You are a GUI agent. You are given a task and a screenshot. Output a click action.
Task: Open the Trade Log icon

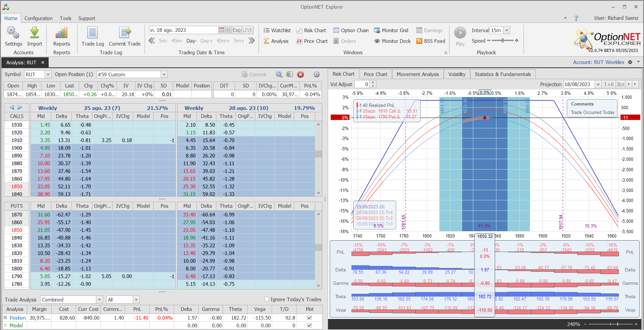pos(93,33)
